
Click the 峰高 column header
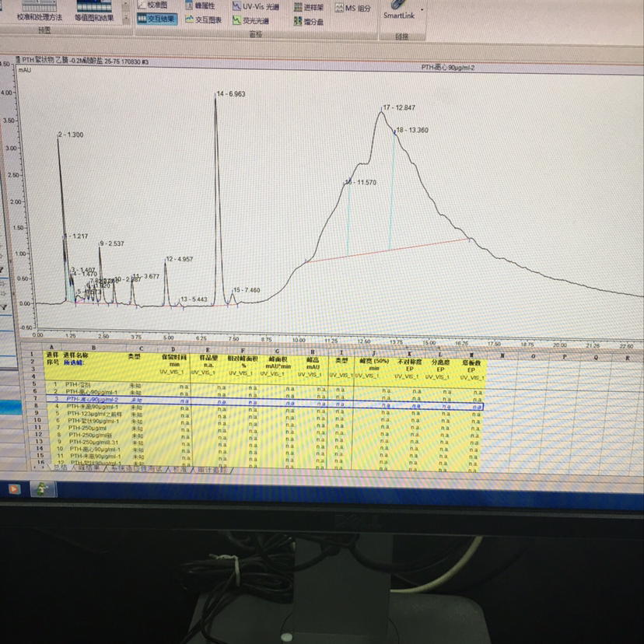tap(313, 360)
